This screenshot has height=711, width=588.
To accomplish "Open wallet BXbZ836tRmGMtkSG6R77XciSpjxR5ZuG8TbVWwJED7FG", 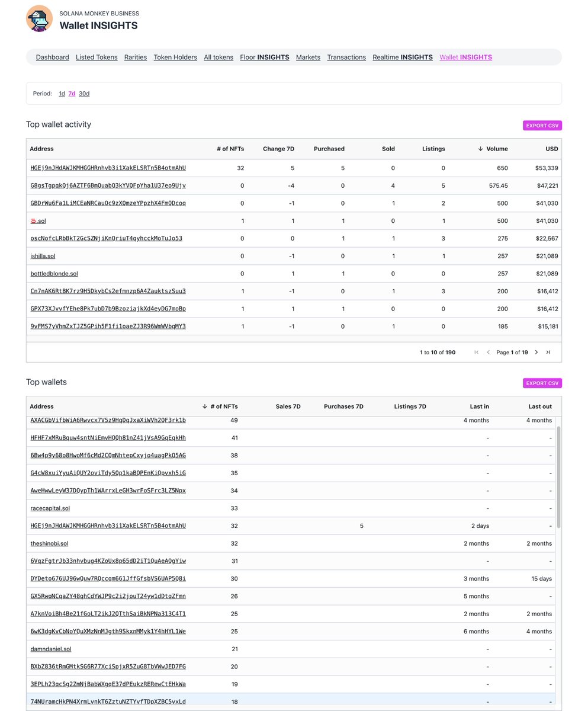I will [108, 667].
